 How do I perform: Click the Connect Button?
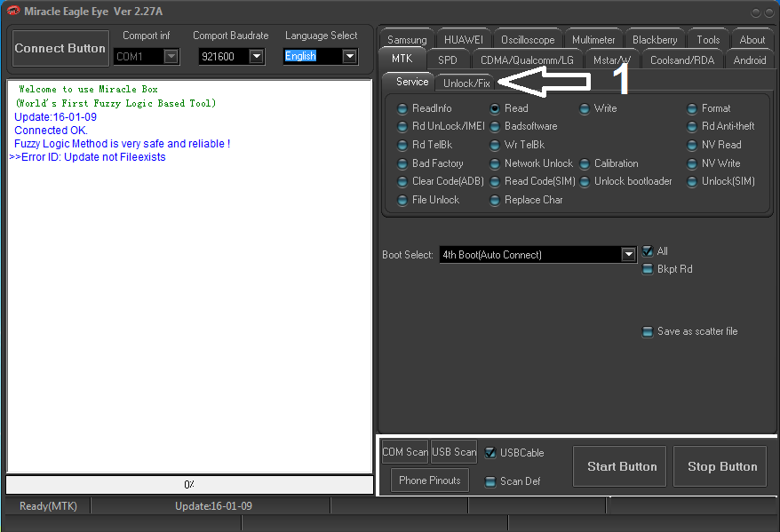(x=60, y=48)
